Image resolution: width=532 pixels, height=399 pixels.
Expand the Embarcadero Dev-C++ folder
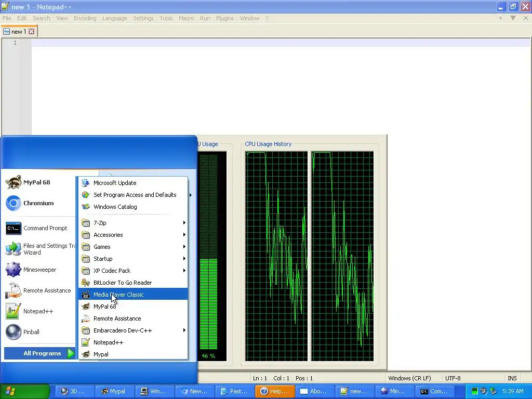(x=133, y=330)
